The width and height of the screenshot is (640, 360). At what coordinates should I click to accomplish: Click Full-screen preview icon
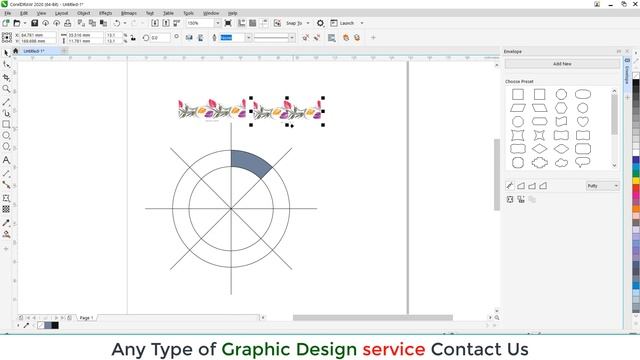coord(228,23)
